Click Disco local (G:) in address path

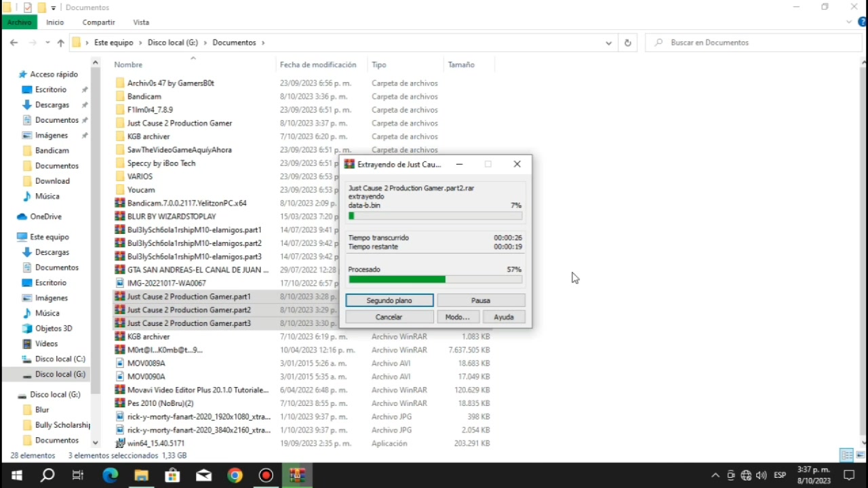coord(173,43)
